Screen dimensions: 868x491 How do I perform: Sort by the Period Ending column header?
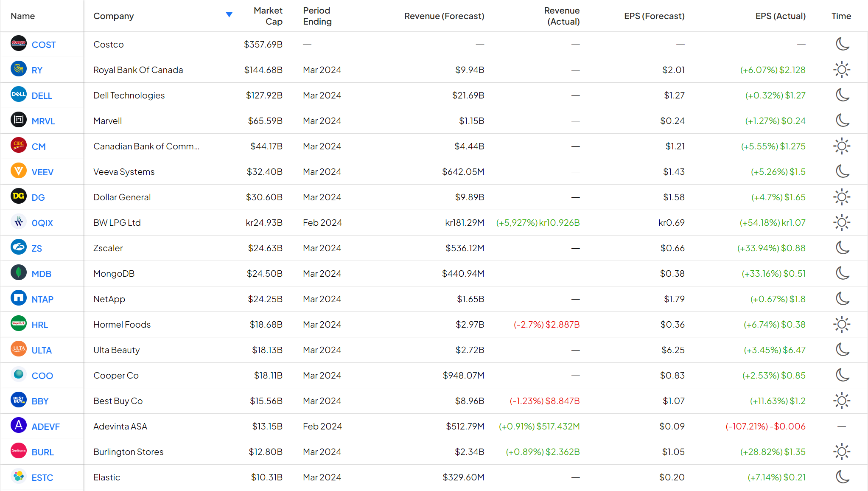(x=317, y=16)
